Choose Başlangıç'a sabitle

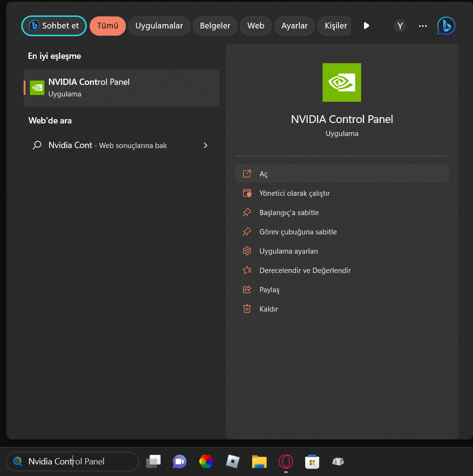(342, 213)
